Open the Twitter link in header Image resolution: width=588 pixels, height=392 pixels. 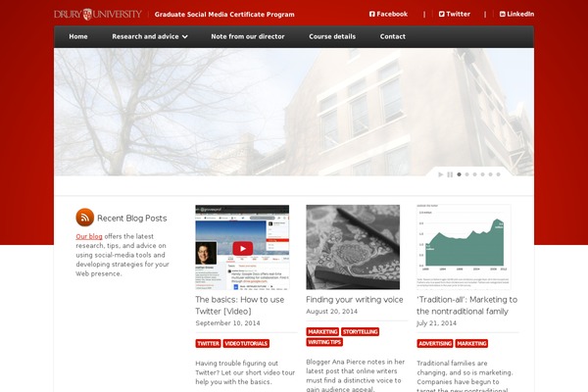point(454,14)
